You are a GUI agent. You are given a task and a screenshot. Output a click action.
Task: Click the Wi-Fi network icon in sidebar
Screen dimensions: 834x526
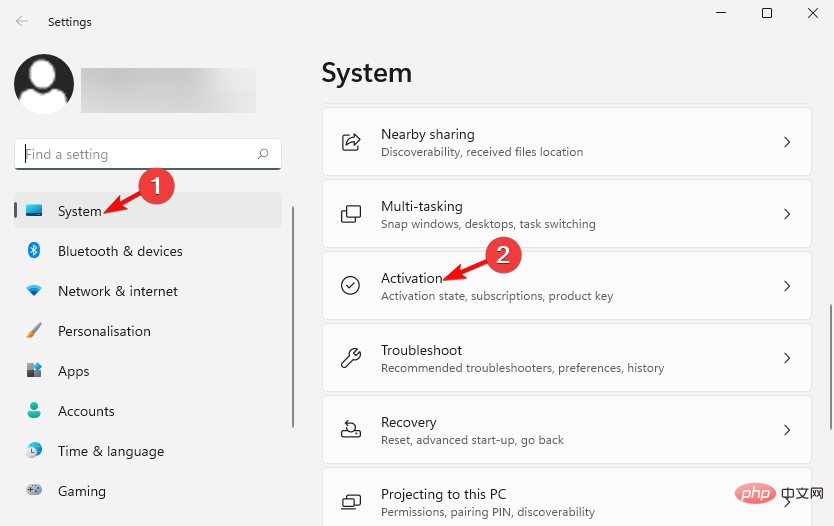pos(34,291)
